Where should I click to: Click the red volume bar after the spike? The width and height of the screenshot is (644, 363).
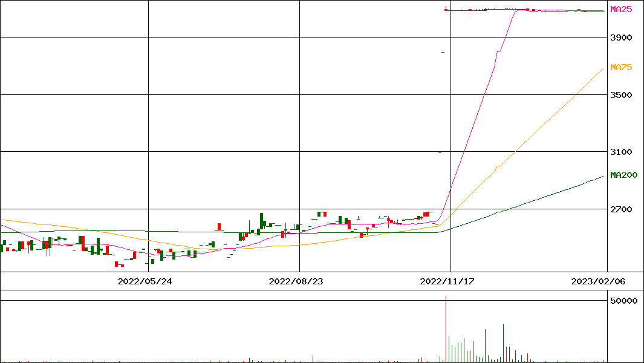point(528,358)
